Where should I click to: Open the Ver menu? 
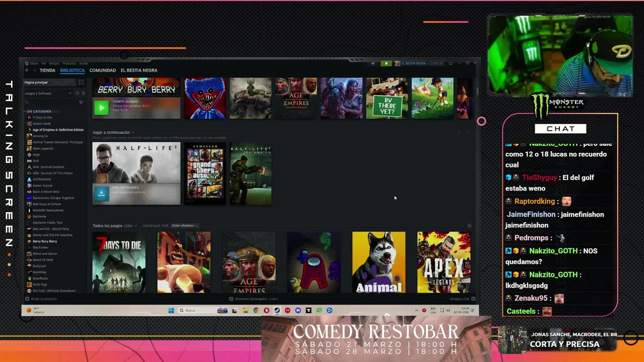(x=44, y=63)
